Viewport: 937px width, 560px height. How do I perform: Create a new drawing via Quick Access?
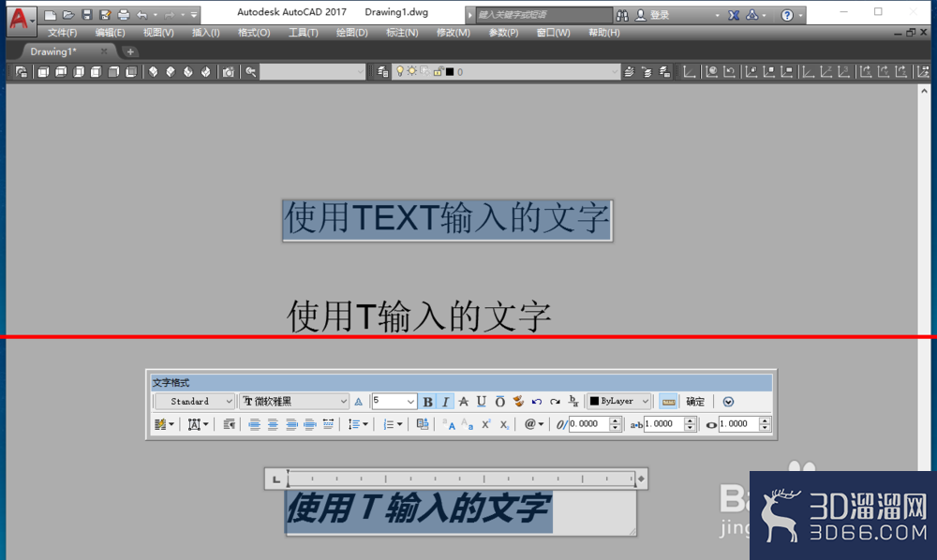[51, 15]
